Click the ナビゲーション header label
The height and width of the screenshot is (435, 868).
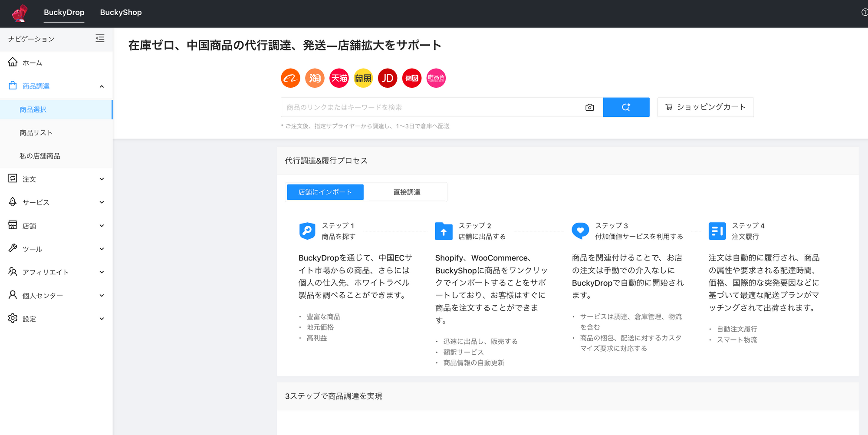[31, 39]
